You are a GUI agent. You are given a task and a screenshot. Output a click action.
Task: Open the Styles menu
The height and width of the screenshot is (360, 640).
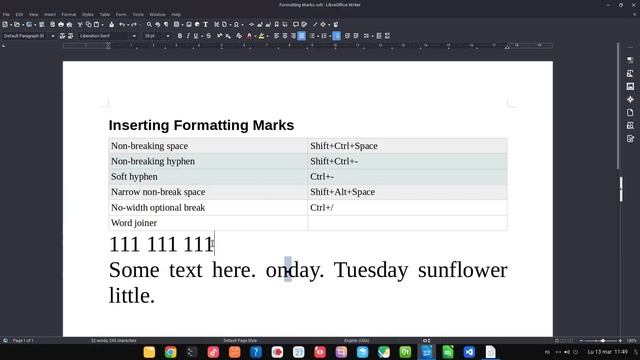(87, 14)
